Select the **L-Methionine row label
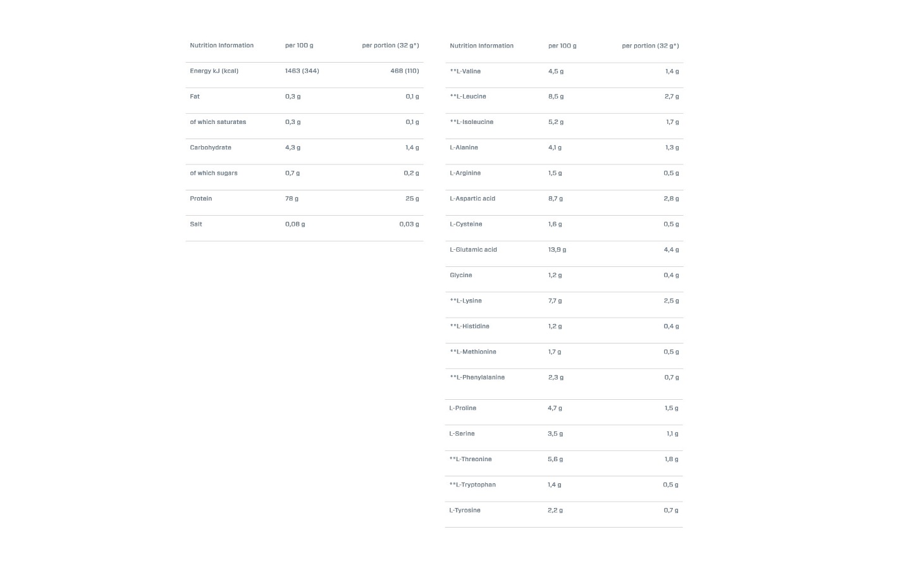Image resolution: width=924 pixels, height=582 pixels. tap(473, 352)
